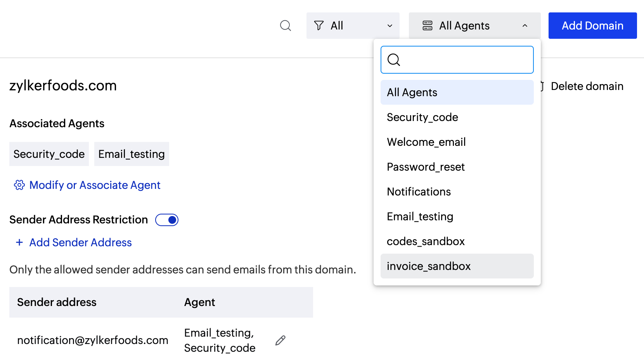This screenshot has height=363, width=644.
Task: Click the plus icon beside Add Sender Address
Action: (19, 242)
